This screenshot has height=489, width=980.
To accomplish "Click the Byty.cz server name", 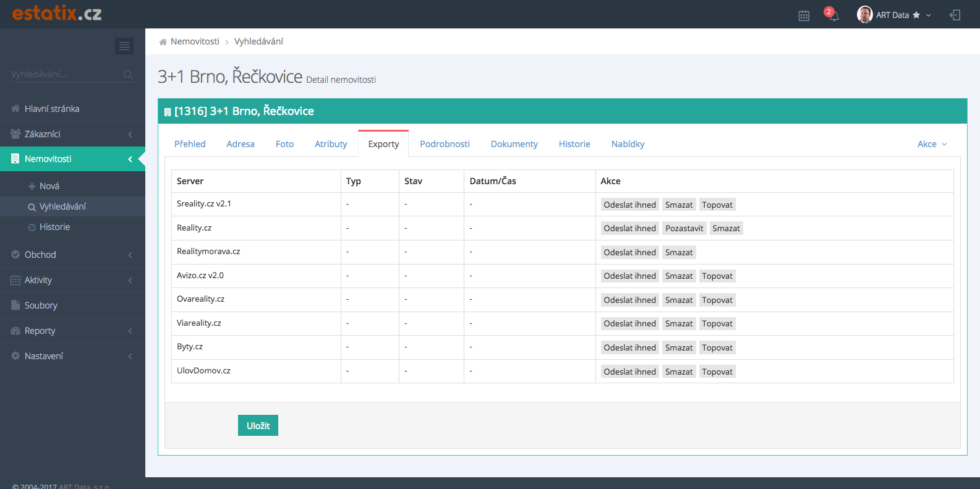I will 190,347.
